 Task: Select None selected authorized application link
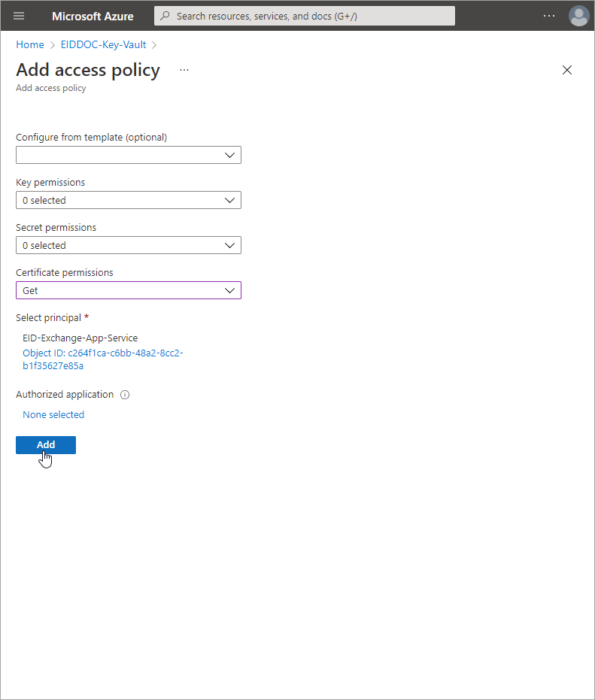click(x=53, y=414)
